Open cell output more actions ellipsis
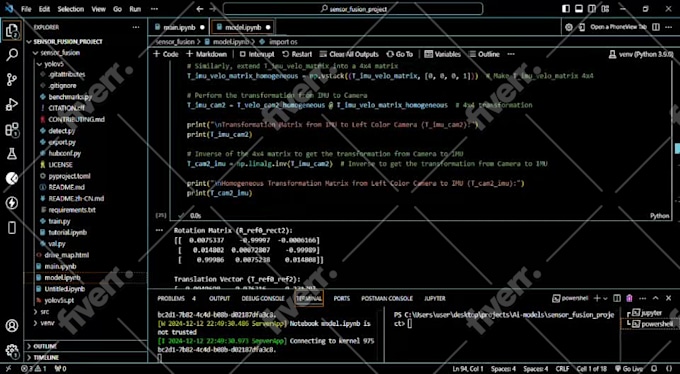The height and width of the screenshot is (374, 680). 159,230
